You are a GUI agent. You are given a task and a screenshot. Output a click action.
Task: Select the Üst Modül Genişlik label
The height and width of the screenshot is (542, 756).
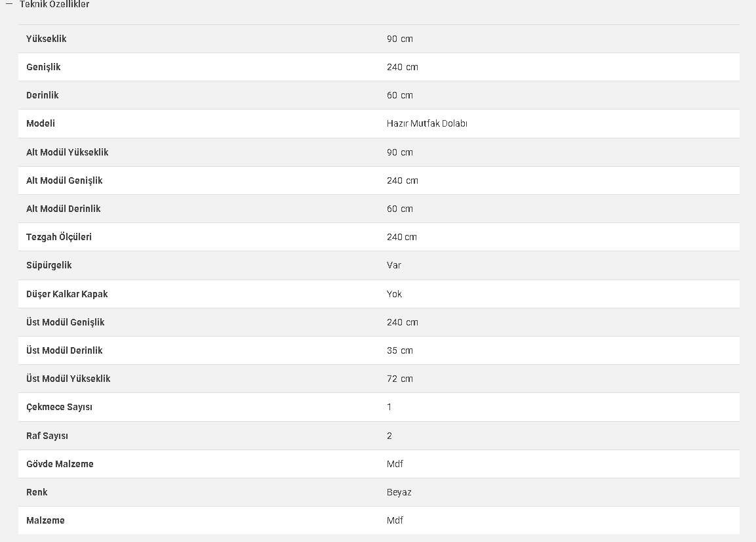tap(65, 322)
